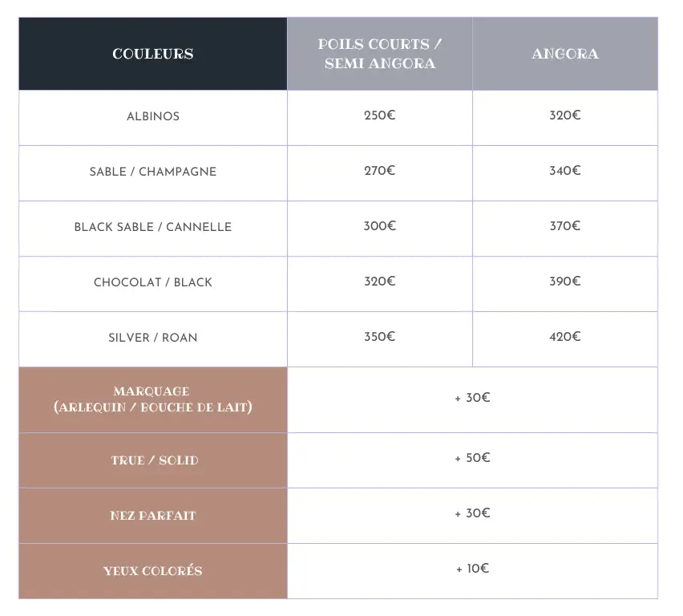
Task: Select the 270€ Sable / Champagne price
Action: coord(380,171)
